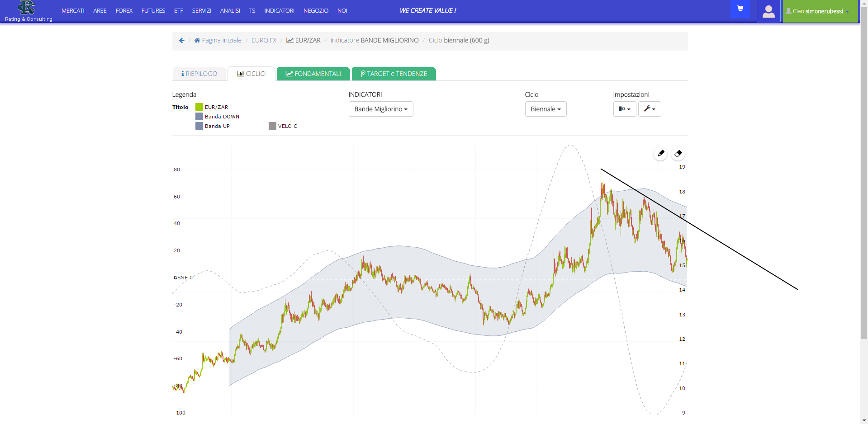Click the user profile avatar icon

pos(768,11)
